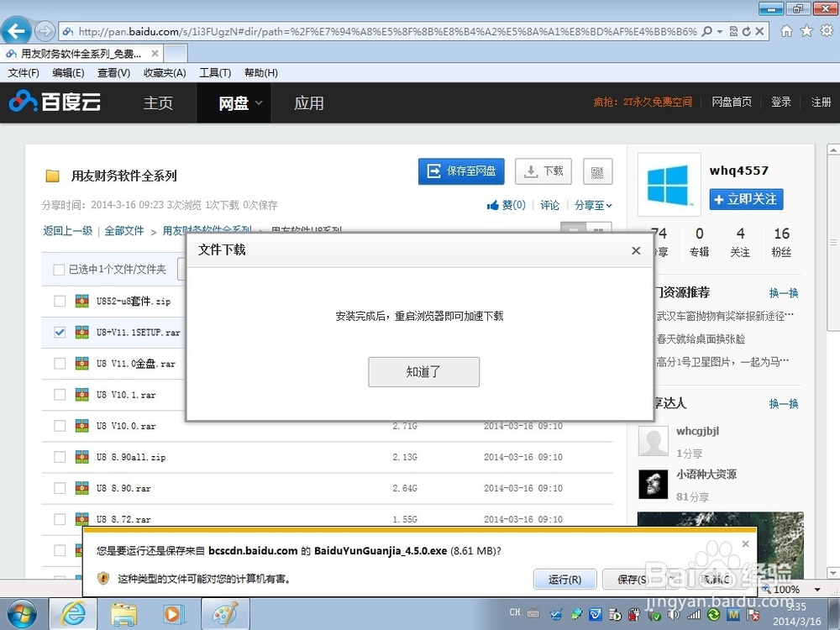Click 保存至网盘 button
This screenshot has height=630, width=840.
[x=461, y=171]
